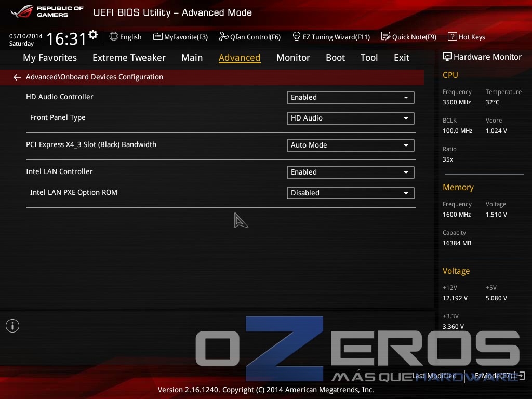Switch to Monitor tab
The image size is (532, 399).
[x=293, y=58]
